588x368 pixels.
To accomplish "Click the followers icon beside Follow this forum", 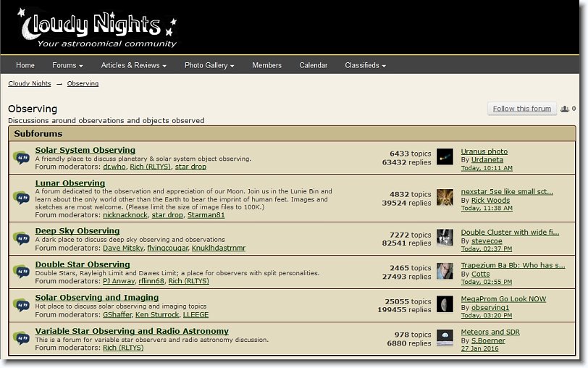I will pos(564,109).
